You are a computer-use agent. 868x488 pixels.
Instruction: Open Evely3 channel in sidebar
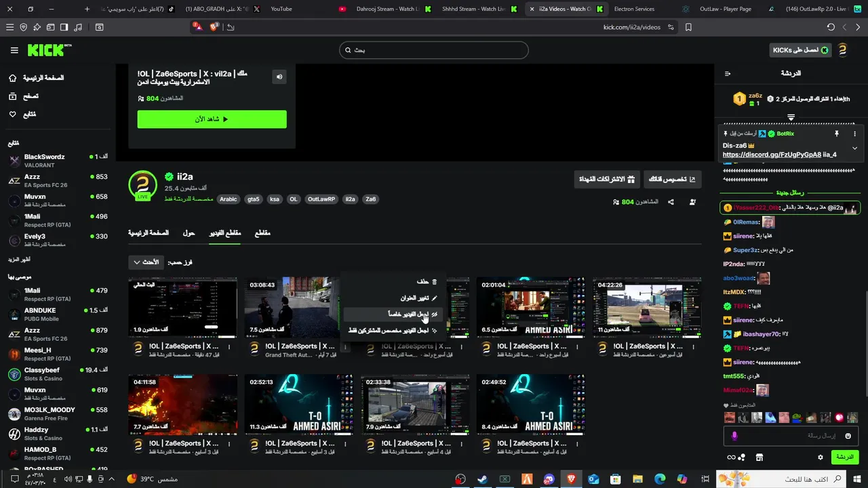[58, 240]
